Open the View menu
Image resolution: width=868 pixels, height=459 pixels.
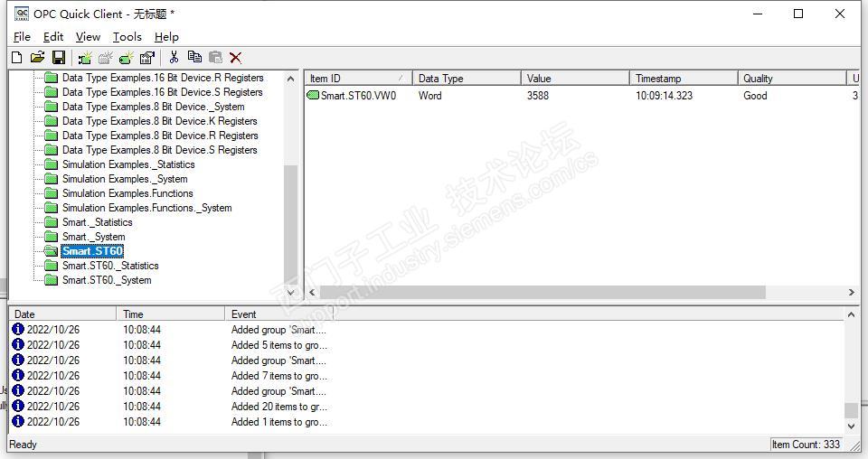point(88,37)
